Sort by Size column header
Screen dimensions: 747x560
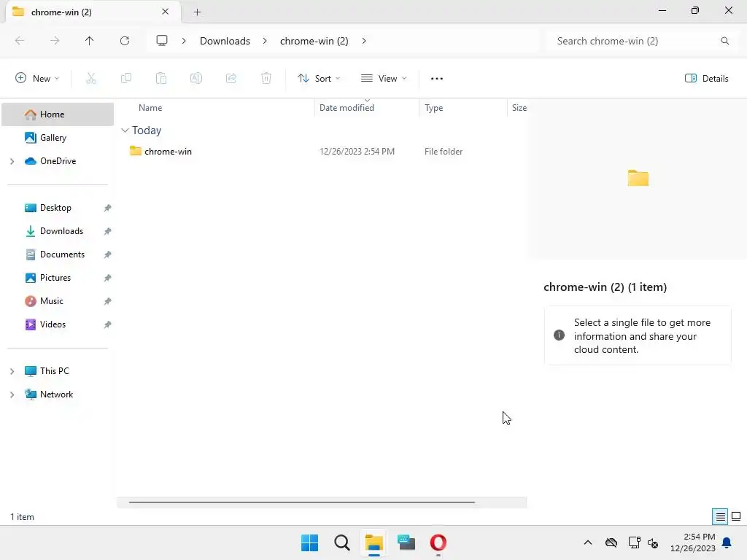(x=519, y=108)
